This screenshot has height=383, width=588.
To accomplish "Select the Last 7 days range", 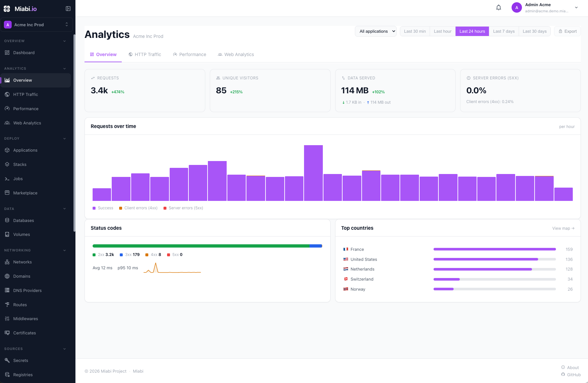I will [504, 31].
